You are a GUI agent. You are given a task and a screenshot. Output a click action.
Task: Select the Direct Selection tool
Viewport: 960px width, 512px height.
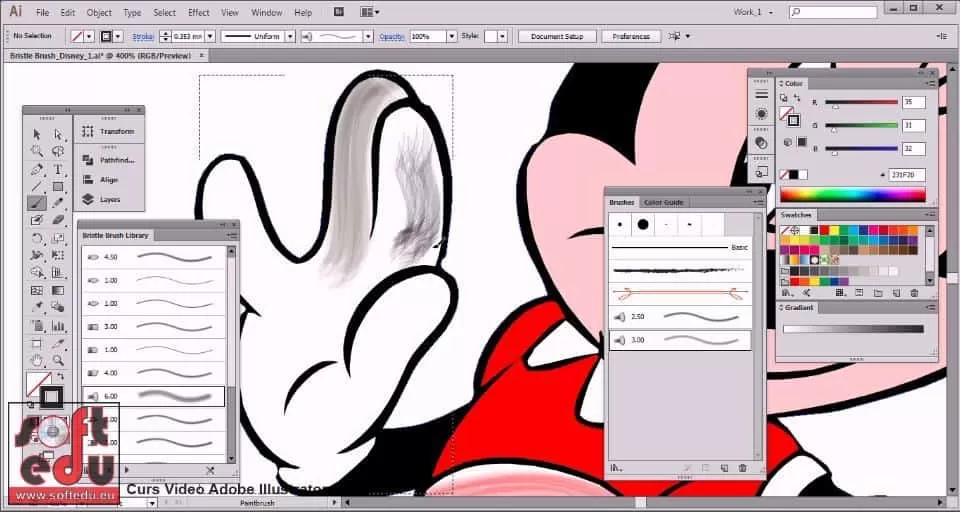point(58,134)
